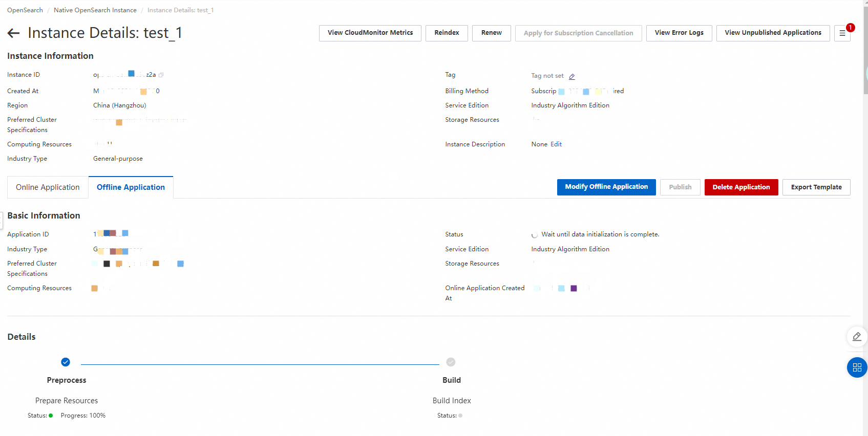Image resolution: width=868 pixels, height=436 pixels.
Task: Click the 'Instance ID' label
Action: click(x=24, y=75)
